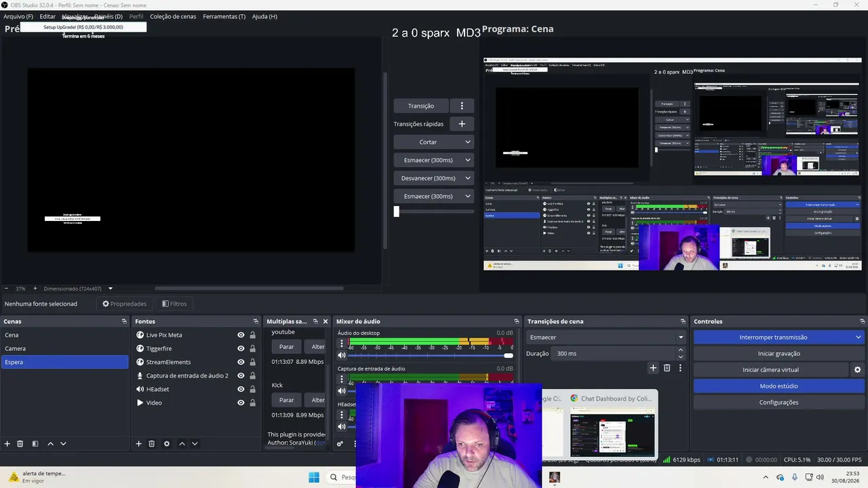Screen dimensions: 868x488
Task: Mute the Áudio do desktop channel
Action: (x=342, y=355)
